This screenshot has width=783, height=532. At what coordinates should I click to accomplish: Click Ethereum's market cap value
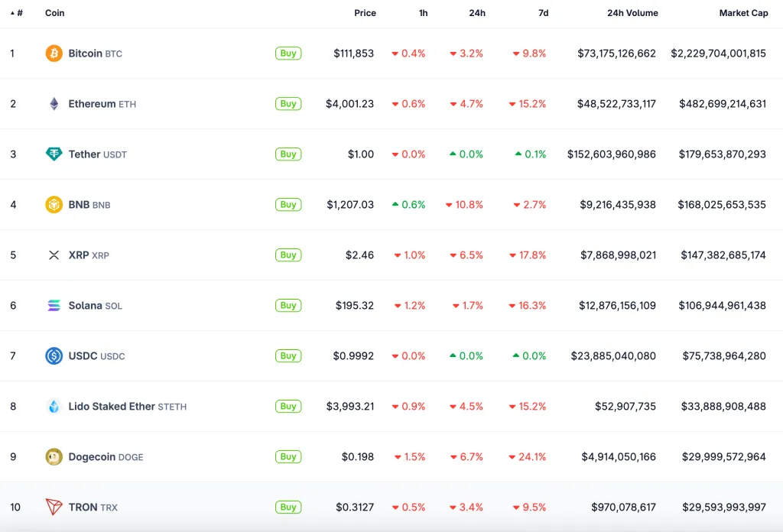722,104
